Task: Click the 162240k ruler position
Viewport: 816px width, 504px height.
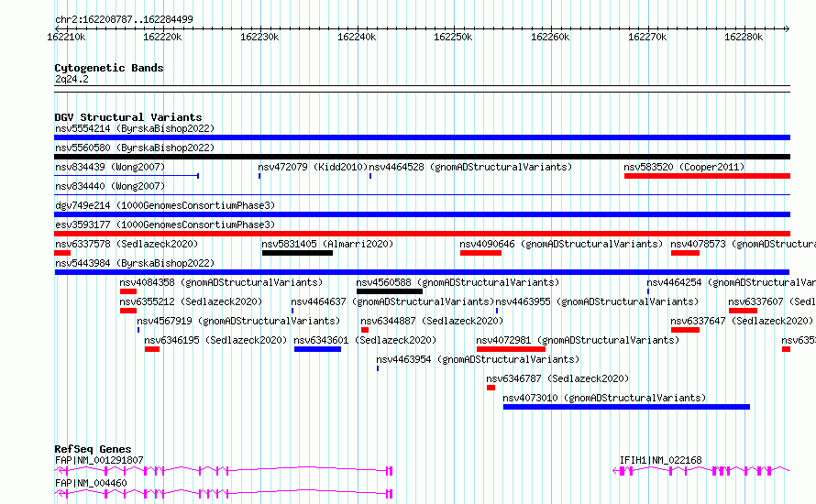Action: click(x=357, y=37)
